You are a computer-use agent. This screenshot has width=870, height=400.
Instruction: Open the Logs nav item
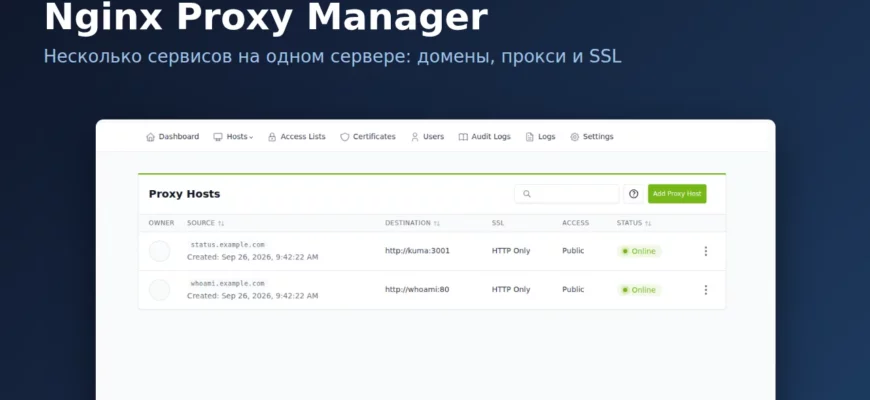tap(540, 136)
